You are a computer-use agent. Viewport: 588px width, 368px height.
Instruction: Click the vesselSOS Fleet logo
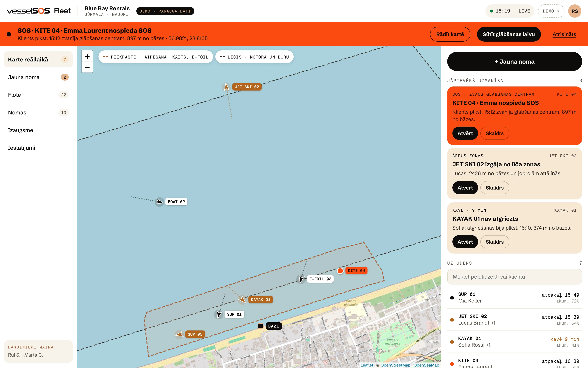coord(39,11)
